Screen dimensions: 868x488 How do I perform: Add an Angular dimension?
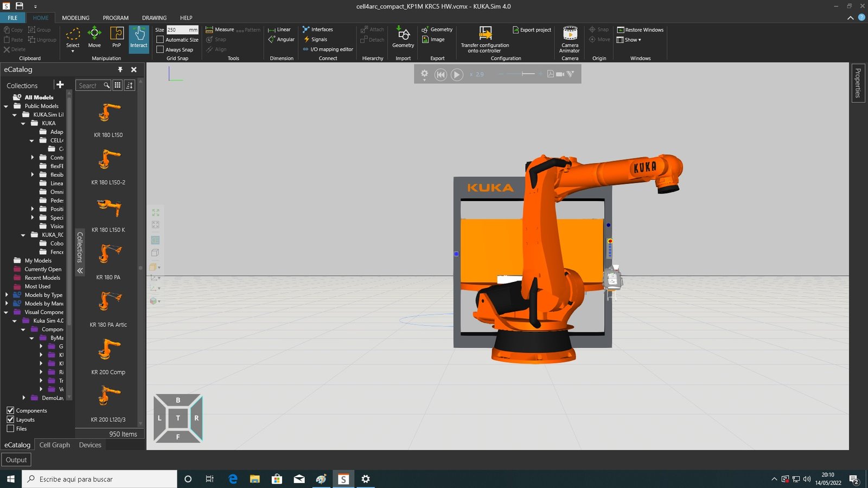281,40
